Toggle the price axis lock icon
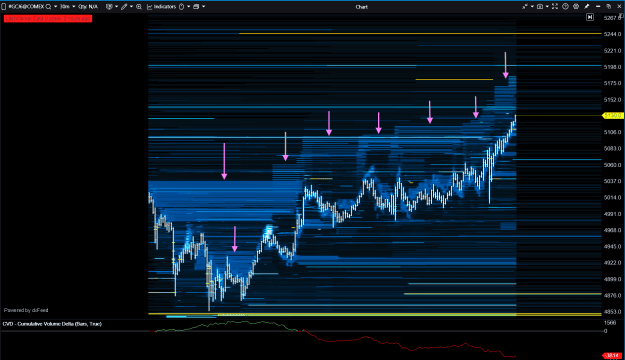 point(621,16)
